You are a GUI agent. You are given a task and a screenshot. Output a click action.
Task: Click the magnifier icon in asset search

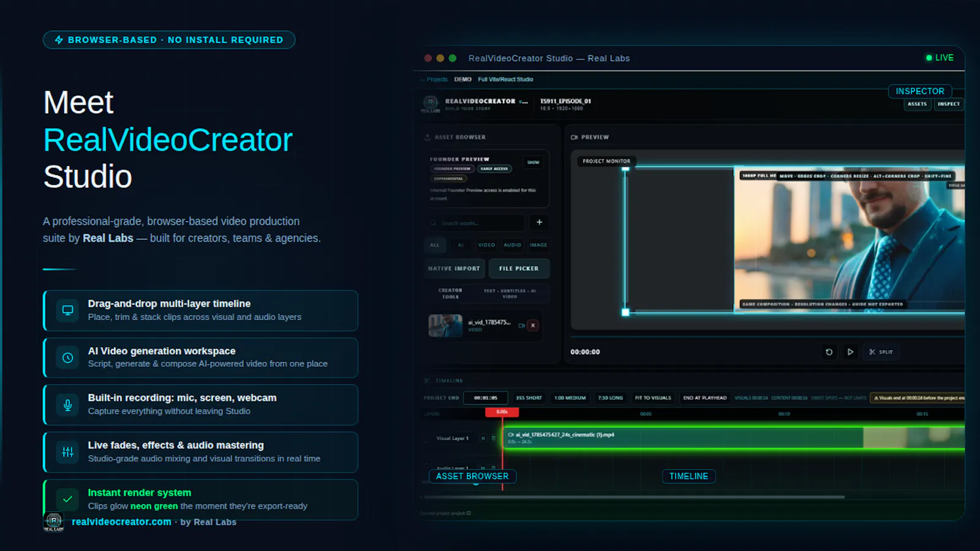click(x=433, y=223)
